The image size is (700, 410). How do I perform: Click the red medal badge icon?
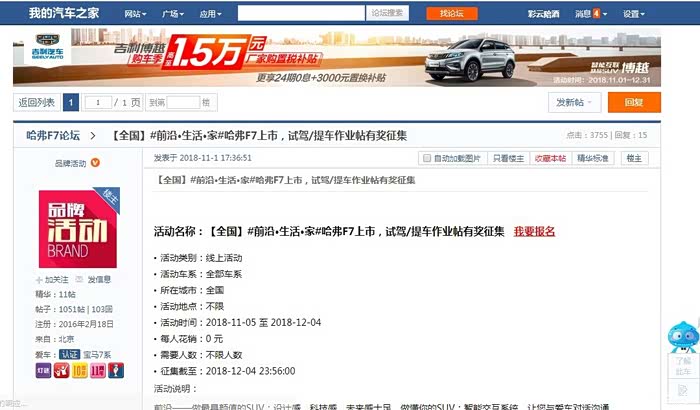click(62, 371)
